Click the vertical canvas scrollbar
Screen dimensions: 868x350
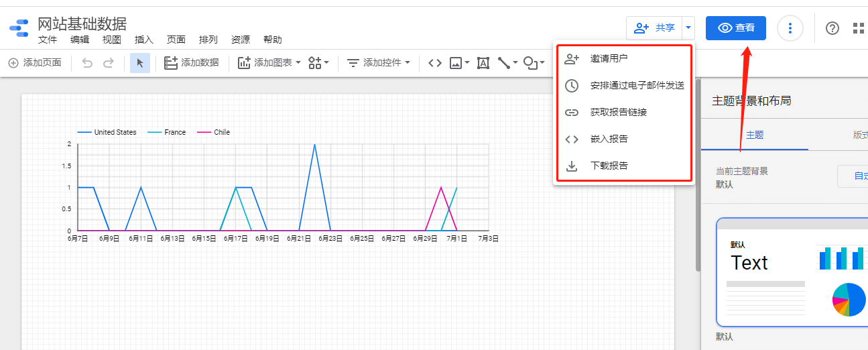(698, 176)
